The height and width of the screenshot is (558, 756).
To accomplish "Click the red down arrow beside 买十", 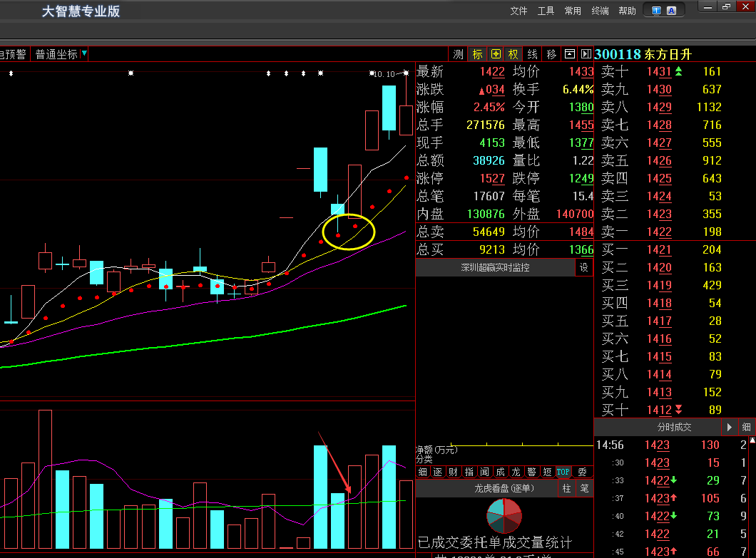I will [678, 410].
